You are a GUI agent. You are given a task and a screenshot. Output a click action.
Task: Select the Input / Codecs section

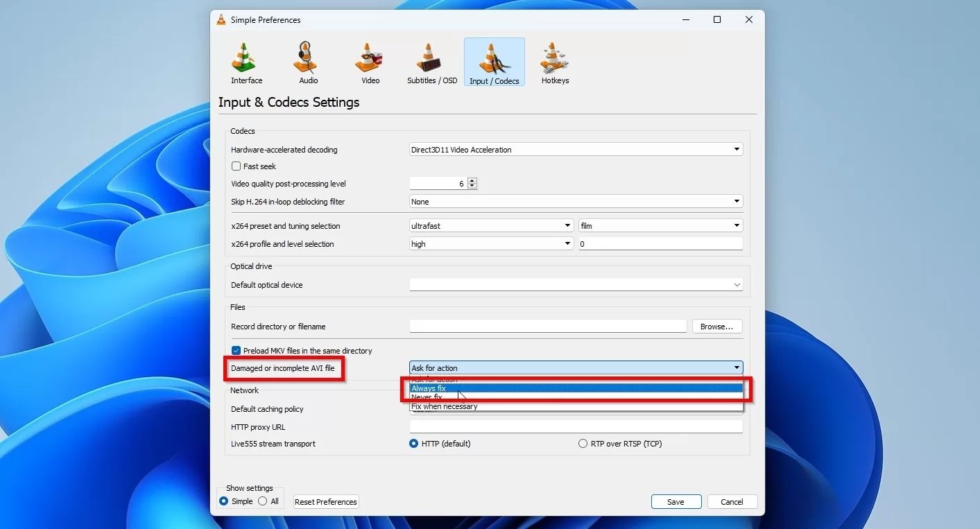click(493, 62)
